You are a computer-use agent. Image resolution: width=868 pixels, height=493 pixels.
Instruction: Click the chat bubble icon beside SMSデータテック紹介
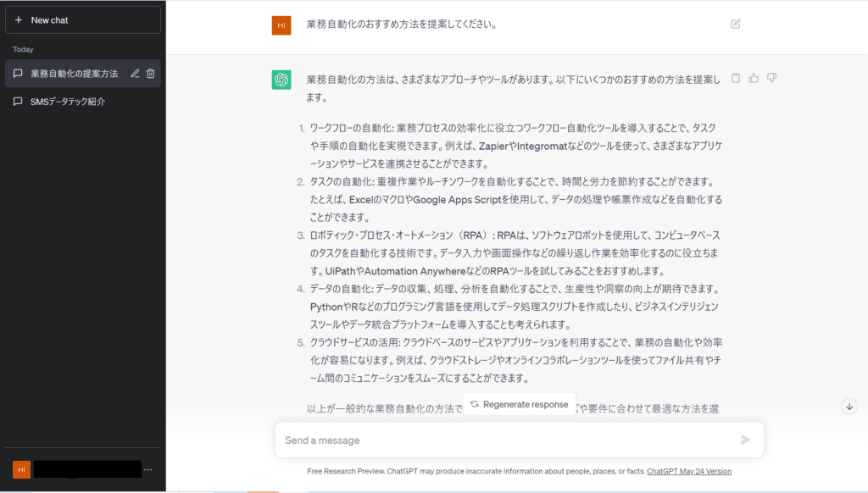tap(18, 102)
